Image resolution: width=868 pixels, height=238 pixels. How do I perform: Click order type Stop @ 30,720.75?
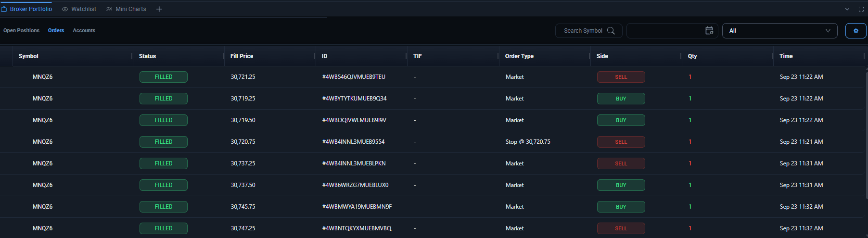tap(528, 142)
